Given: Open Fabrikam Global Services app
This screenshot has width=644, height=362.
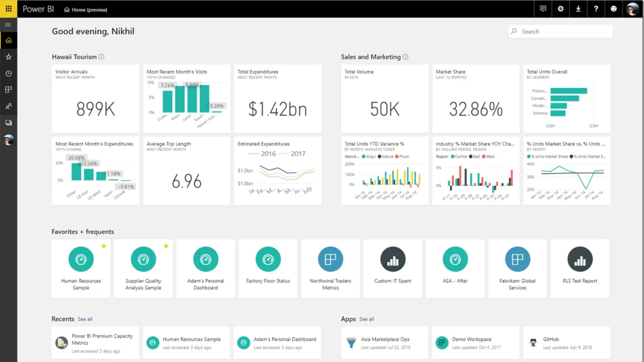Looking at the screenshot, I should [x=517, y=269].
